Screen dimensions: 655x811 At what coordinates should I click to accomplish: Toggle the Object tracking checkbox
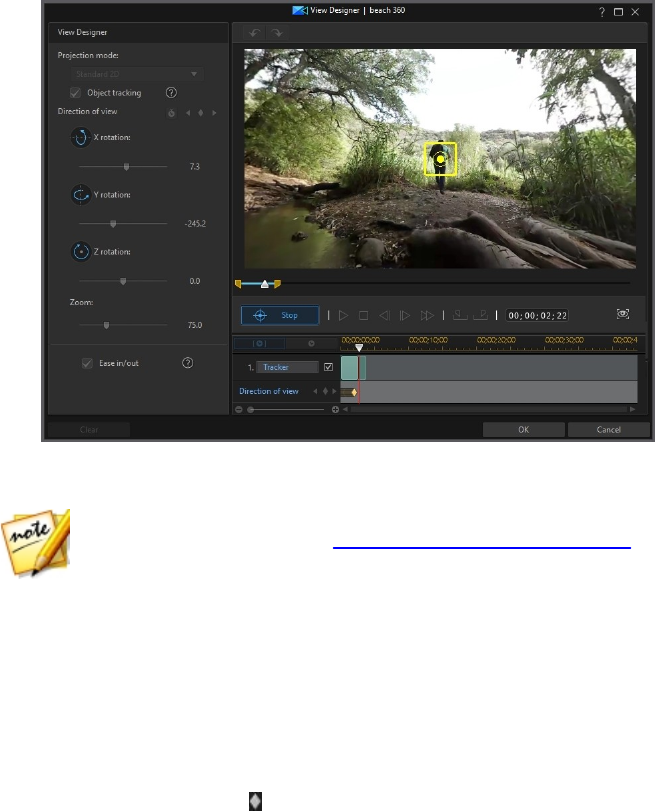(x=76, y=93)
